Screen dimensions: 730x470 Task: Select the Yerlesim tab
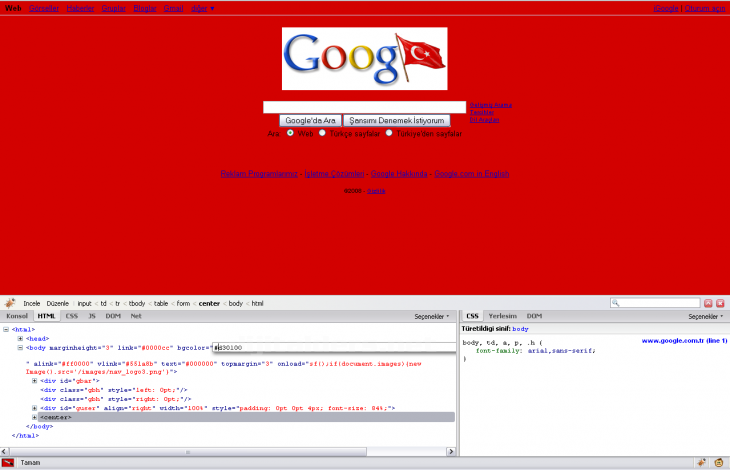pyautogui.click(x=503, y=316)
